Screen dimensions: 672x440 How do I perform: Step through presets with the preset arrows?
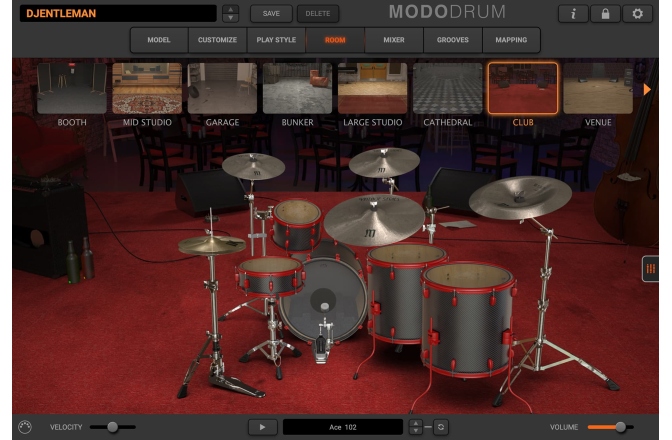[x=231, y=14]
